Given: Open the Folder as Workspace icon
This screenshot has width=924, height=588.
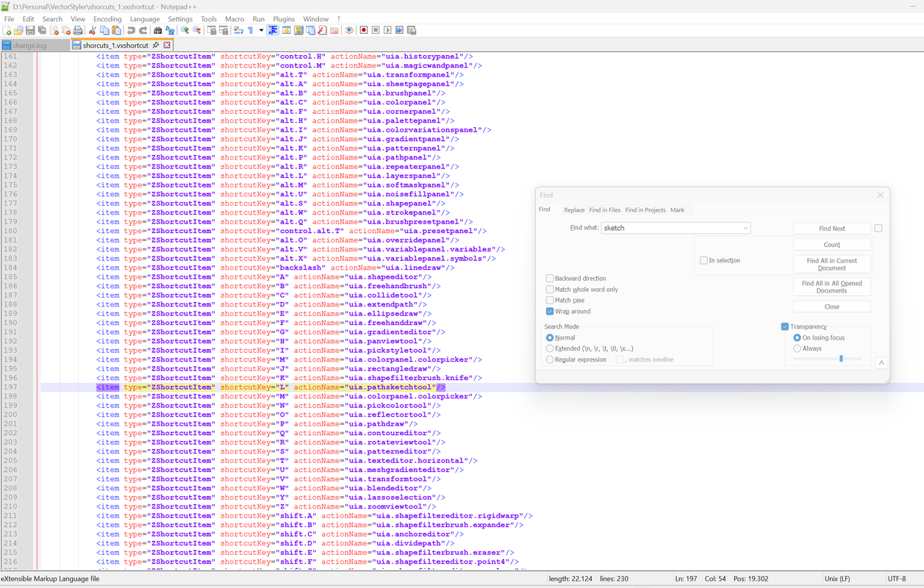Looking at the screenshot, I should click(334, 30).
